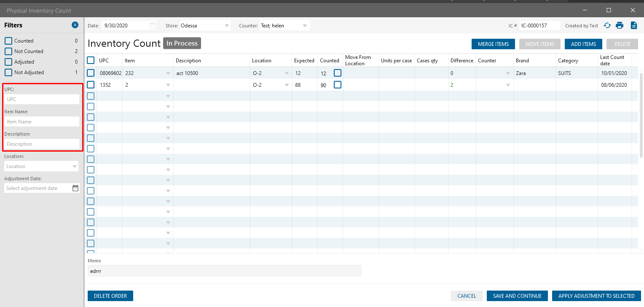Click the Difference column header
Screen dimensions: 644x307
click(x=462, y=61)
